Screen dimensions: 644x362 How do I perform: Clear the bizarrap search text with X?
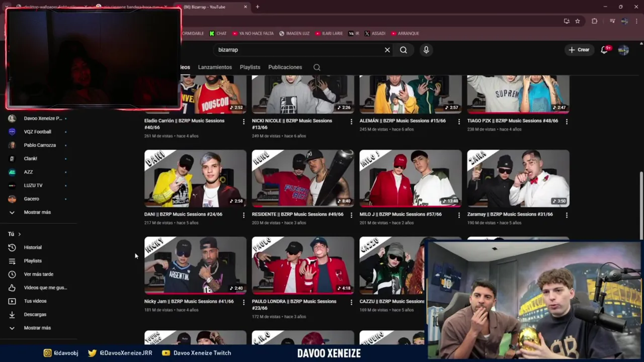coord(387,50)
